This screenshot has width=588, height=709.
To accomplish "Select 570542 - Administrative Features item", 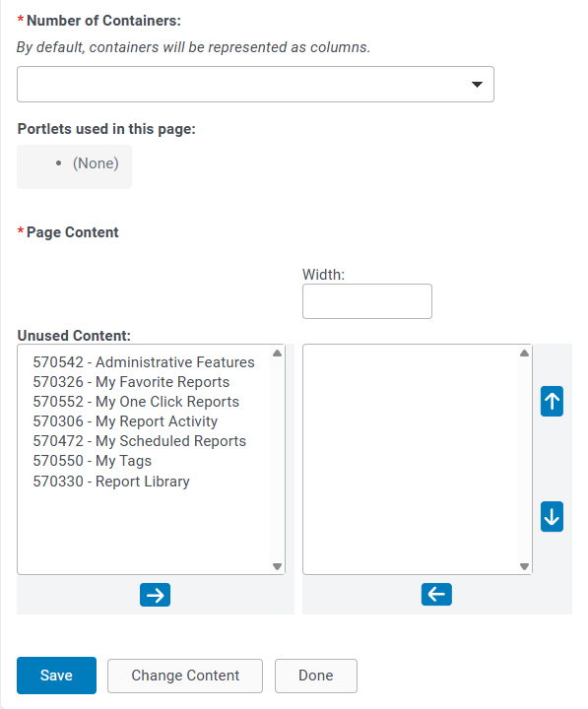I will (144, 362).
